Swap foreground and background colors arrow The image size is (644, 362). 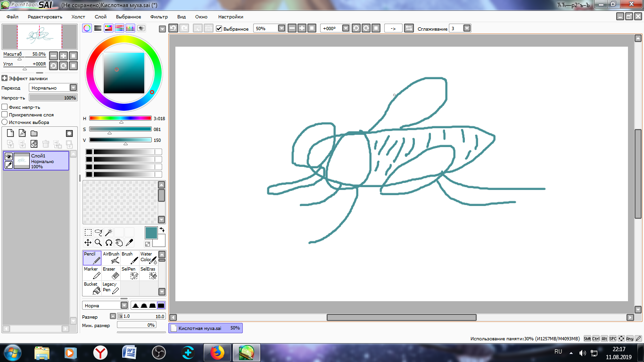pyautogui.click(x=162, y=230)
